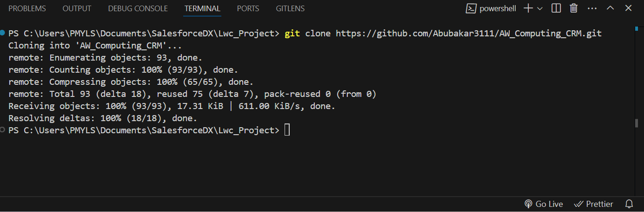Focus the terminal prompt cursor

287,130
